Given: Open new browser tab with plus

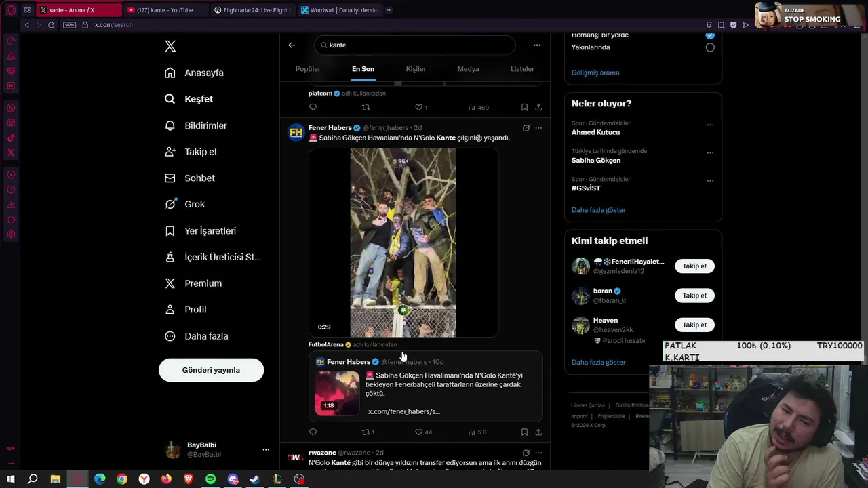Looking at the screenshot, I should (x=389, y=10).
